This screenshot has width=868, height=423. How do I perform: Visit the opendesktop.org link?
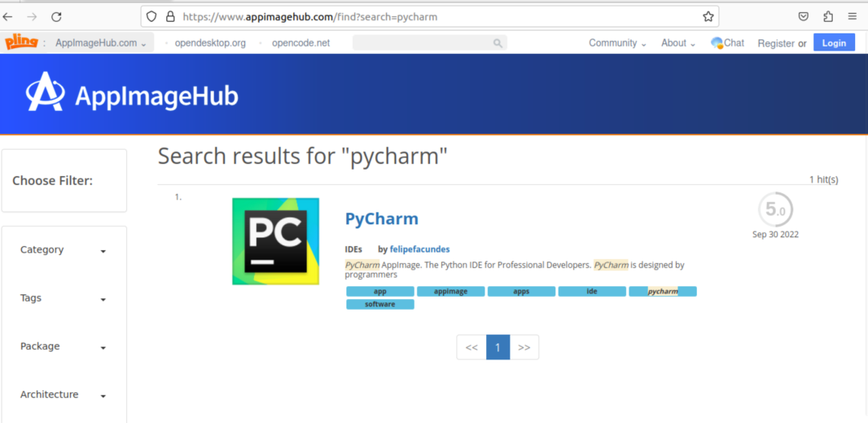(210, 43)
